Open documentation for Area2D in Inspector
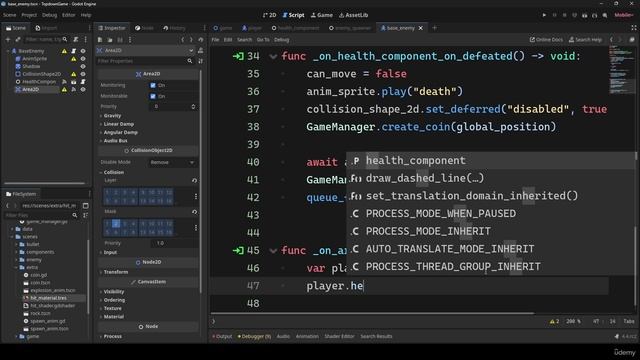 (200, 51)
